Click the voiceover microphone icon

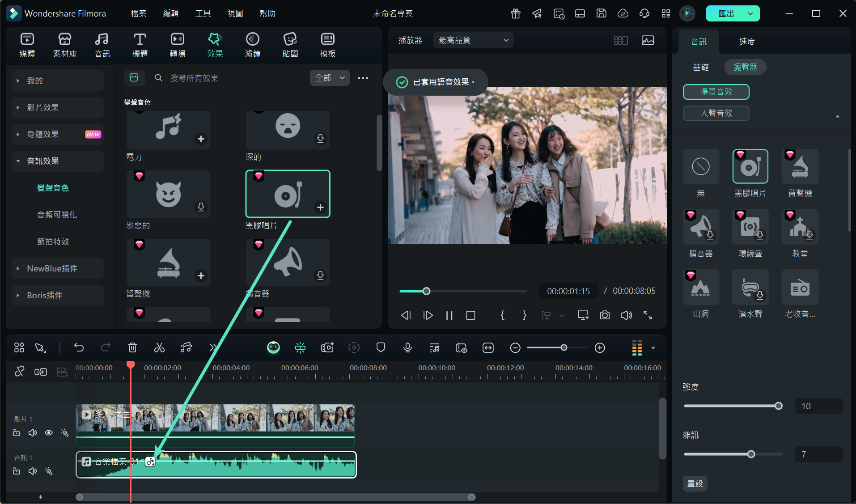407,347
